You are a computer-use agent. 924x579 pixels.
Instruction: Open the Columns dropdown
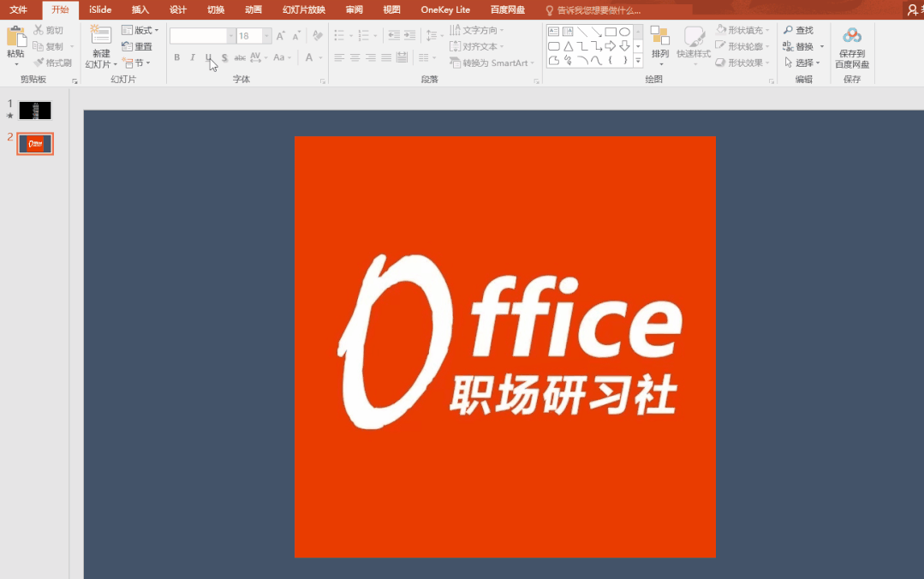click(x=426, y=57)
